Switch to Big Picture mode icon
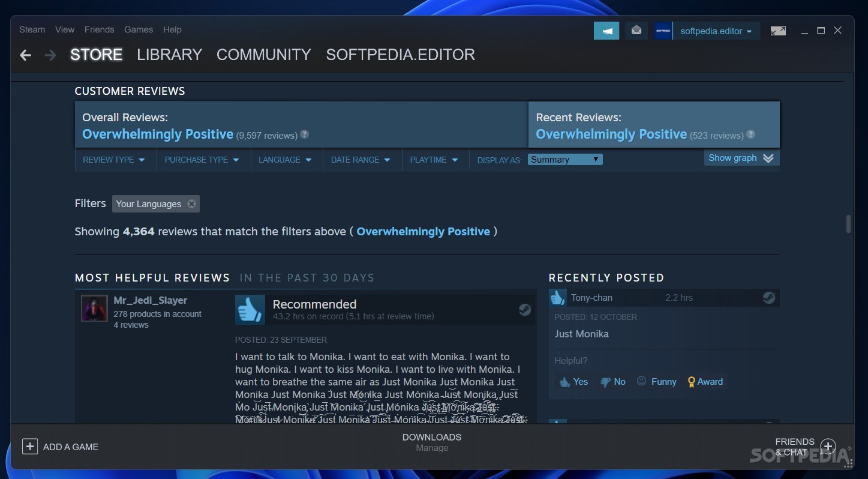Screen dimensions: 868x479 pos(778,31)
